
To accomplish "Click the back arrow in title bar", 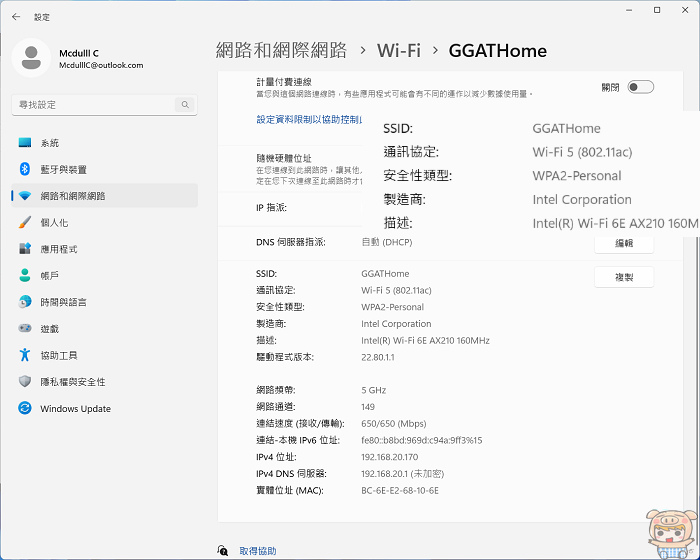I will point(16,17).
